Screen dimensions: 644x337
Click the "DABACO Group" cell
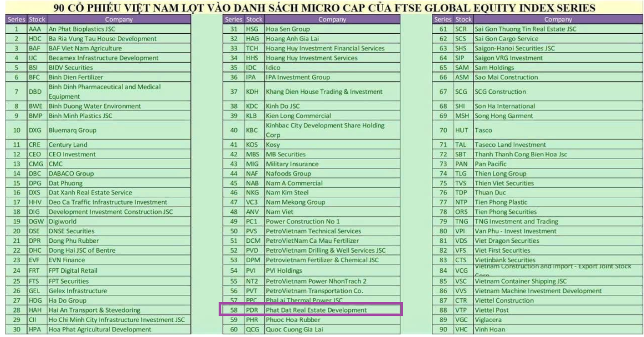pos(119,173)
